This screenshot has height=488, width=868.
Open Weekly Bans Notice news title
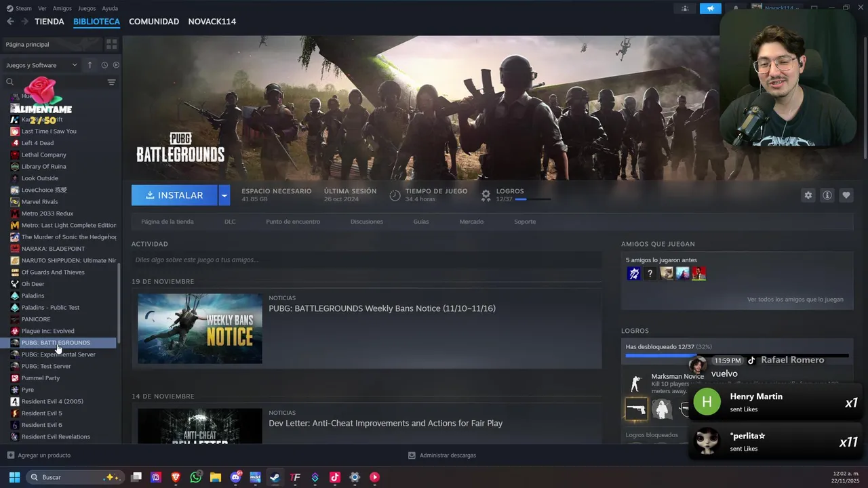[382, 308]
